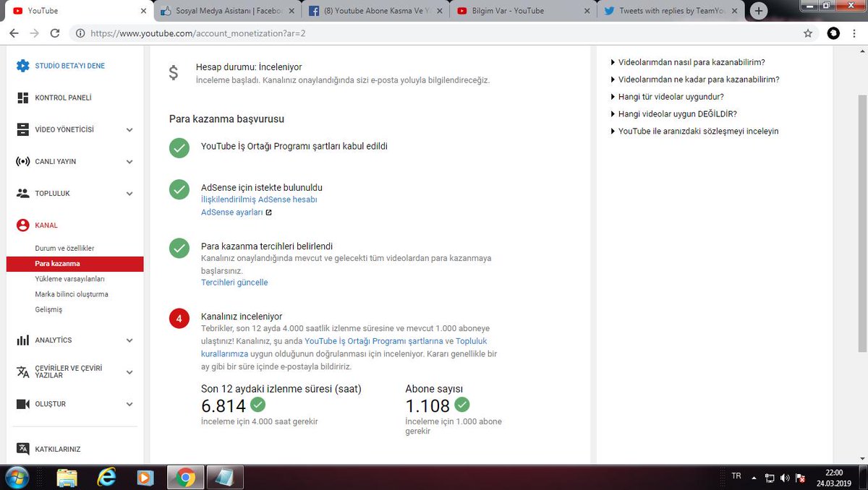Expand the OLUŞTUR chevron
868x490 pixels.
[129, 404]
